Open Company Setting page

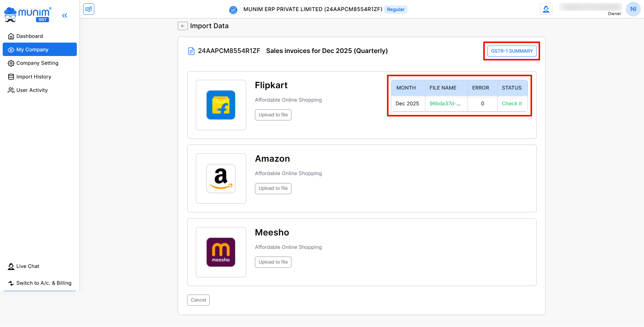(x=37, y=63)
